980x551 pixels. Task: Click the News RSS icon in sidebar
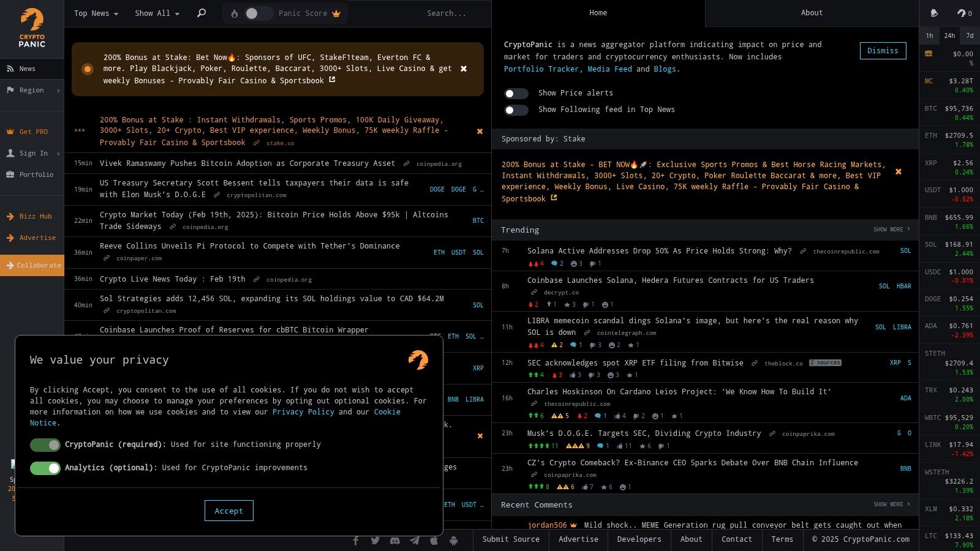(x=10, y=69)
